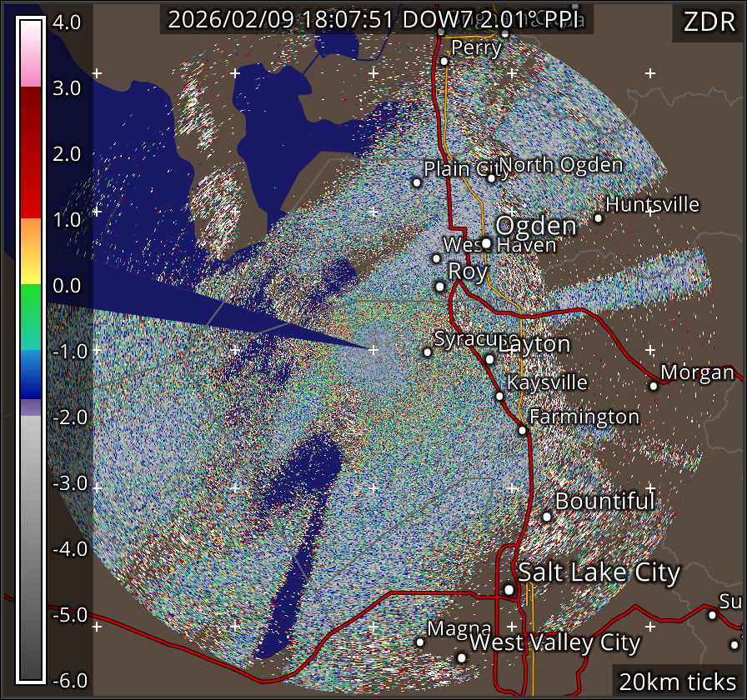Click the 20km ticks scale label
The height and width of the screenshot is (700, 747).
click(676, 682)
